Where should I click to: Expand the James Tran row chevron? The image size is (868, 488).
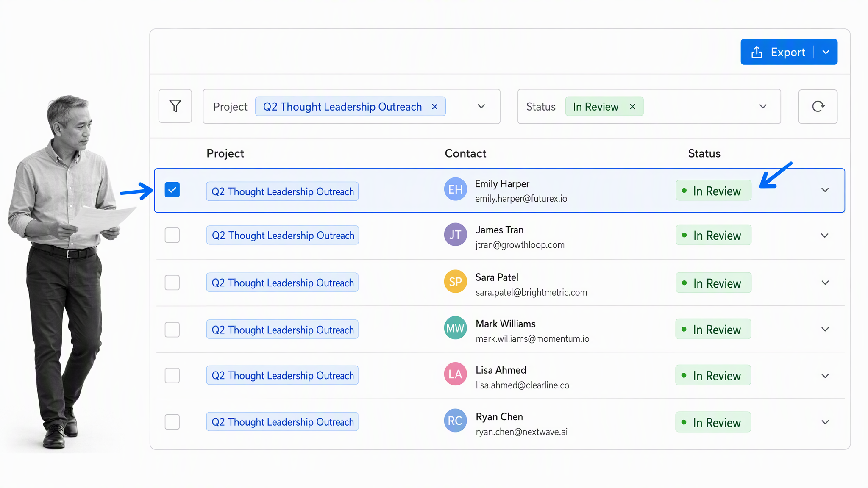point(825,236)
